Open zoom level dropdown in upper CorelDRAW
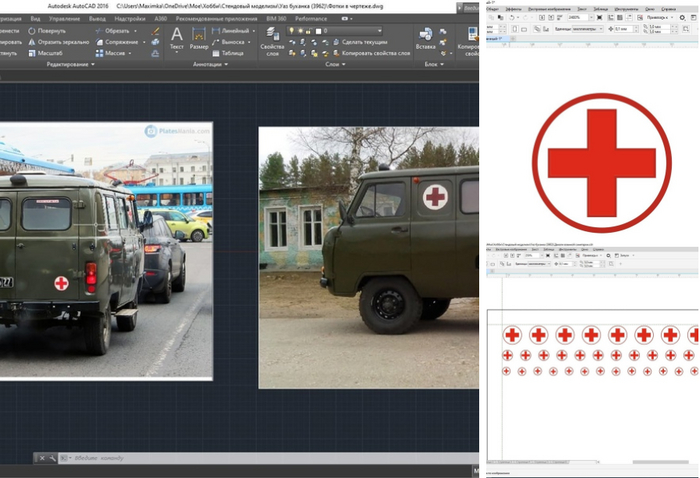The image size is (700, 478). (x=592, y=17)
